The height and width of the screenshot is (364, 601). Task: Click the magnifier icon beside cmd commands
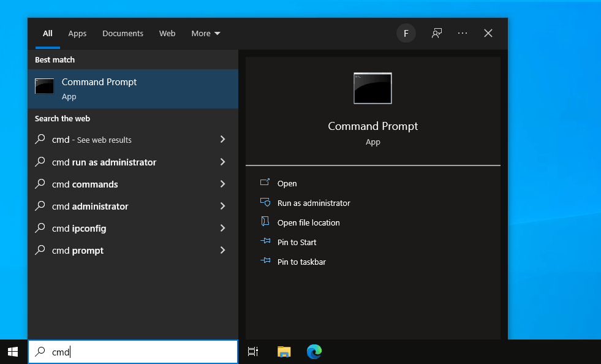(x=40, y=184)
